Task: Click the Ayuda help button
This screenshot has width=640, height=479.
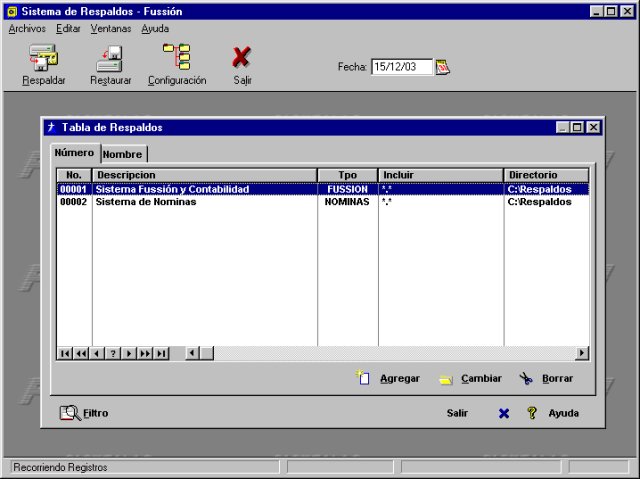Action: 552,412
